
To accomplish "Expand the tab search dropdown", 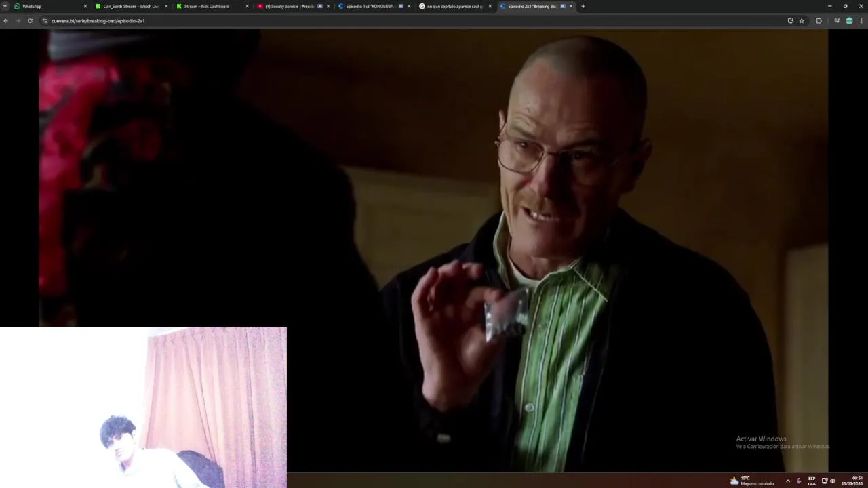I will click(x=5, y=6).
